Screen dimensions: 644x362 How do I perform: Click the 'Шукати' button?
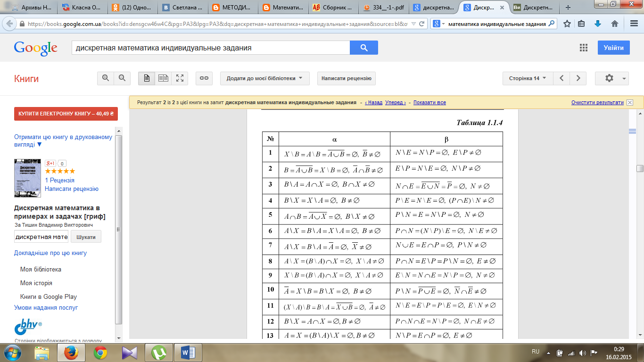86,237
